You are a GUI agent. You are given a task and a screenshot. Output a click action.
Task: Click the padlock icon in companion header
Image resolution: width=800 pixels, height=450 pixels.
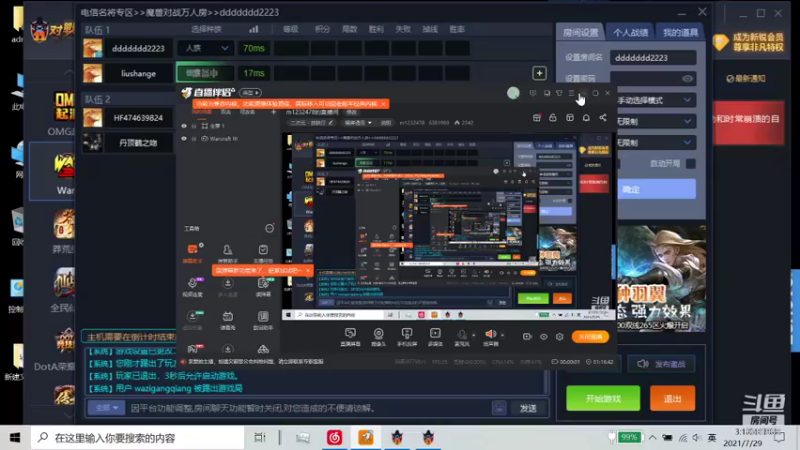tap(553, 118)
